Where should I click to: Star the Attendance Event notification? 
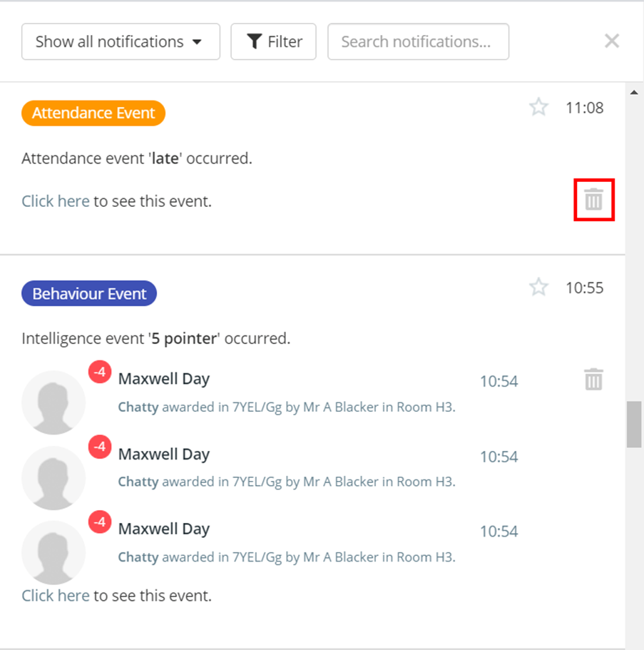click(x=539, y=107)
